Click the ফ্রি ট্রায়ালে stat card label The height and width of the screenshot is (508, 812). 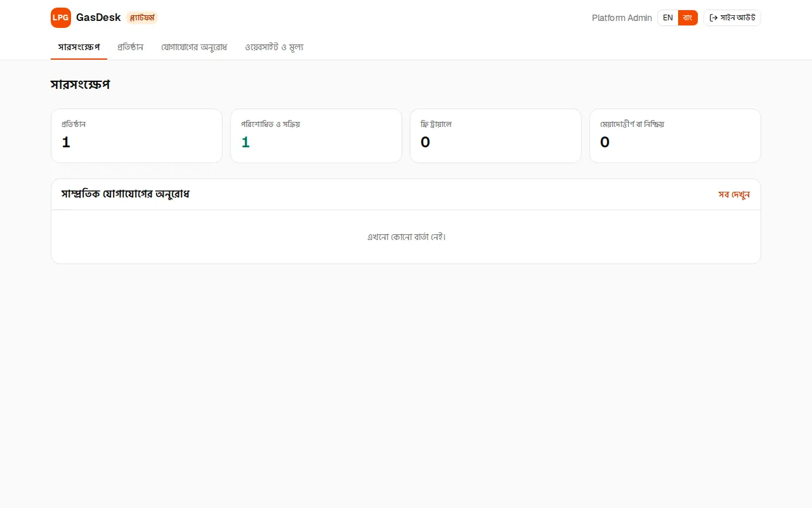[436, 124]
